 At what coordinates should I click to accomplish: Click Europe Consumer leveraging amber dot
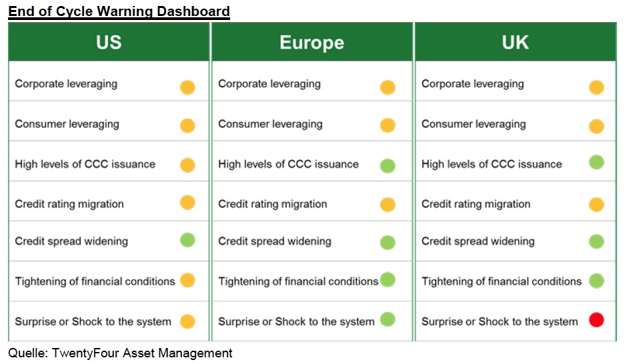click(x=388, y=125)
